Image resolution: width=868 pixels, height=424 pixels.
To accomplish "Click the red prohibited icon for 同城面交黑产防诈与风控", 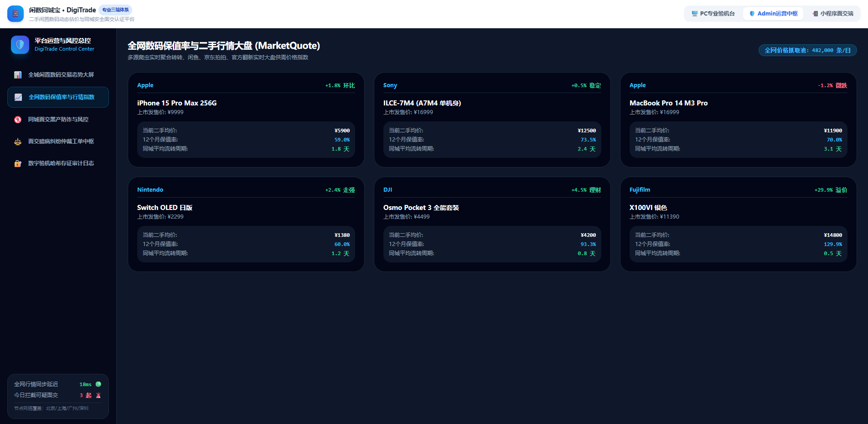I will point(18,120).
